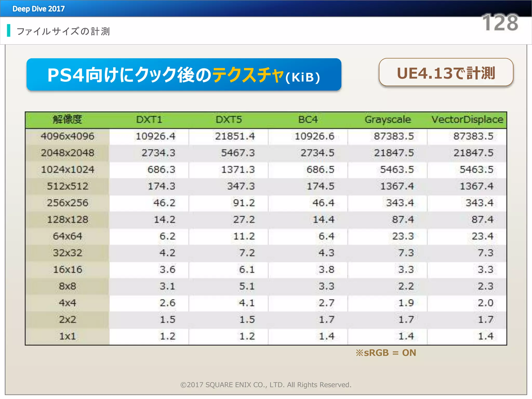Click the 21851.4 DXT5 value cell

click(235, 136)
